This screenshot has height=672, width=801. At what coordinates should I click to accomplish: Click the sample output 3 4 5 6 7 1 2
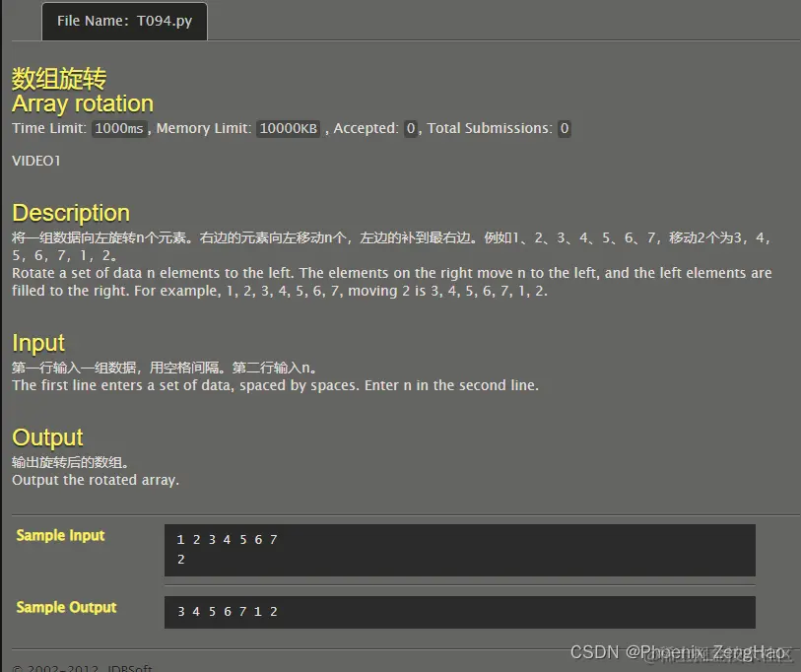[228, 612]
